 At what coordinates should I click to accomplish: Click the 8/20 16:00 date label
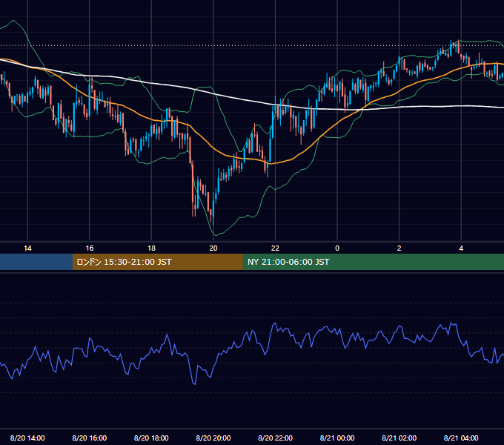pyautogui.click(x=90, y=438)
